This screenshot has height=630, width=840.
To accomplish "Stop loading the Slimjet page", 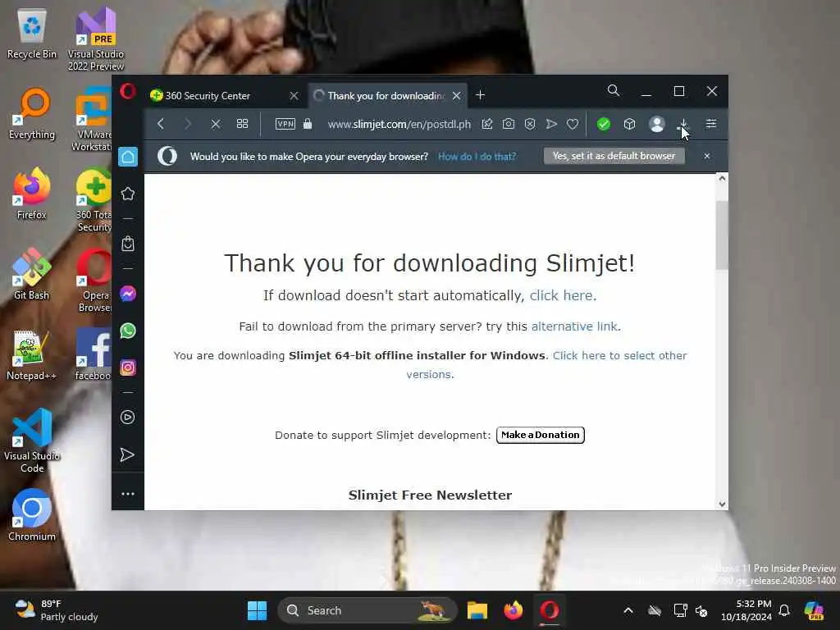I will pos(216,124).
